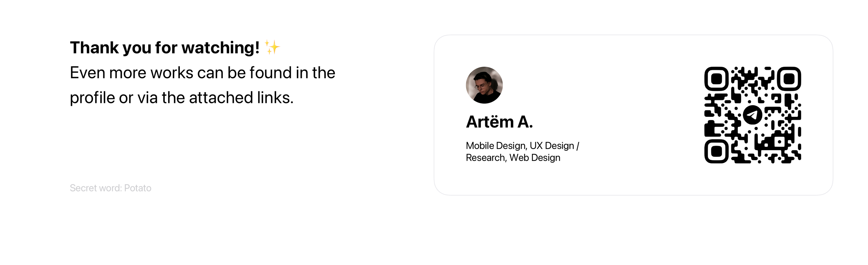Click the bottom-left QR finder square
The height and width of the screenshot is (265, 868).
[716, 151]
